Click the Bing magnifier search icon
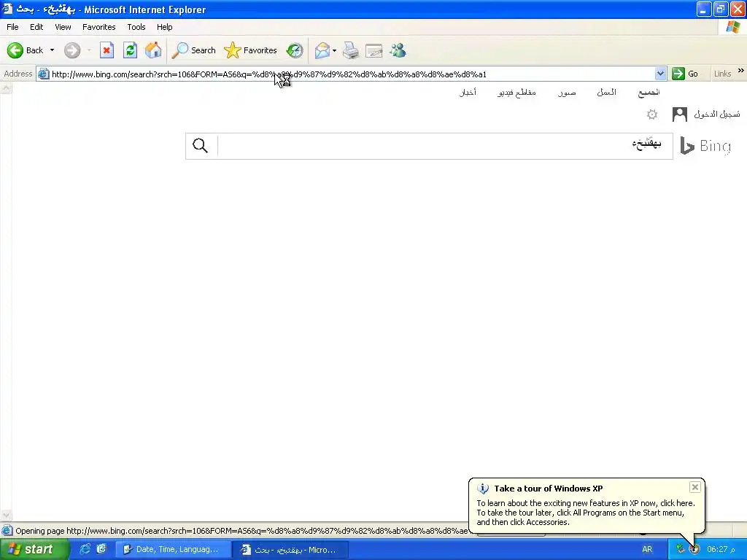 (x=200, y=145)
